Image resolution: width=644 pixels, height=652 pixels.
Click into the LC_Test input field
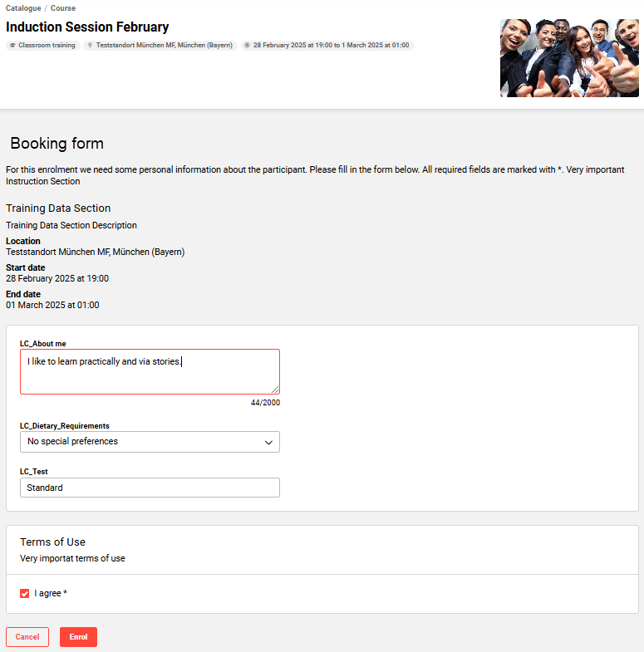(150, 488)
